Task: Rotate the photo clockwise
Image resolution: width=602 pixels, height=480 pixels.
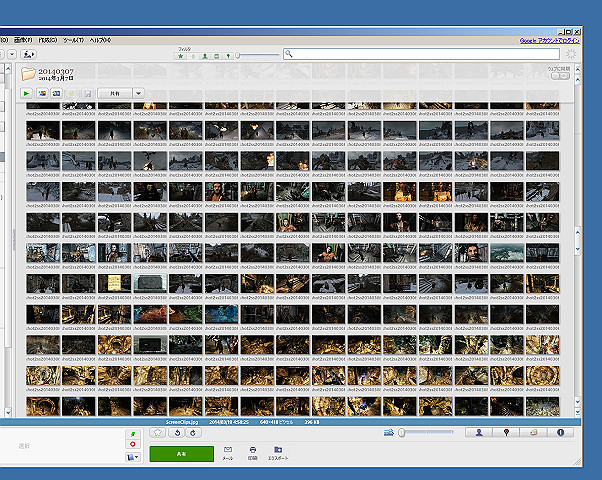Action: point(193,433)
